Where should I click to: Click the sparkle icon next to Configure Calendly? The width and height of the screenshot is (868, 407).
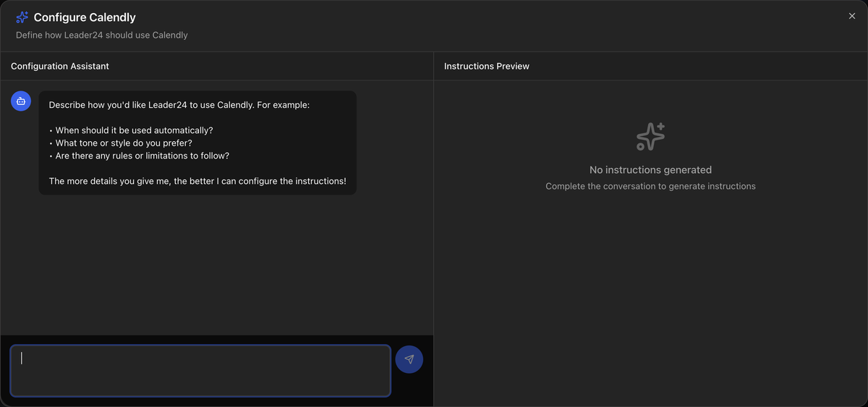coord(22,17)
